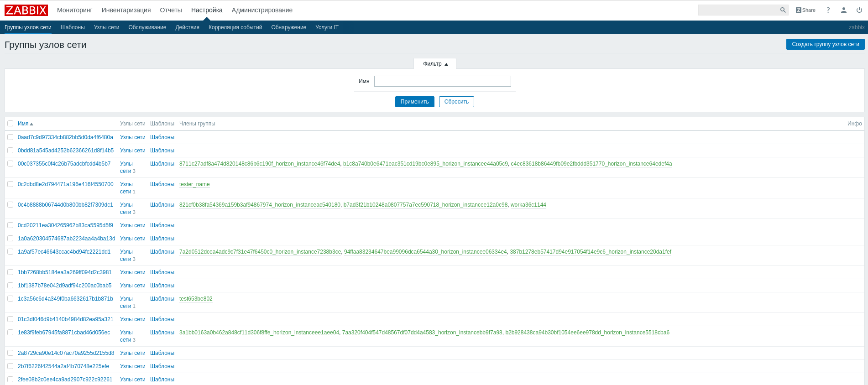Collapse the Фильтр panel
The image size is (868, 385).
pyautogui.click(x=435, y=64)
